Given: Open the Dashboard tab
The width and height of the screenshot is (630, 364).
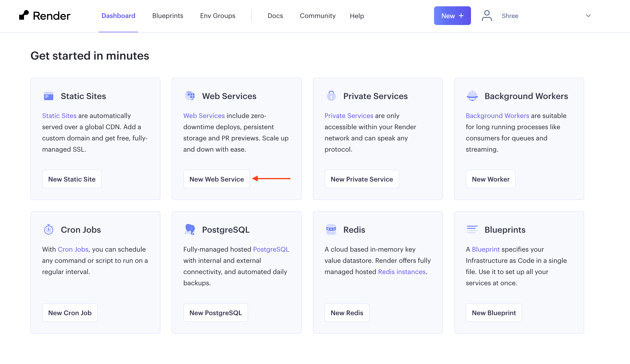Looking at the screenshot, I should coord(118,16).
